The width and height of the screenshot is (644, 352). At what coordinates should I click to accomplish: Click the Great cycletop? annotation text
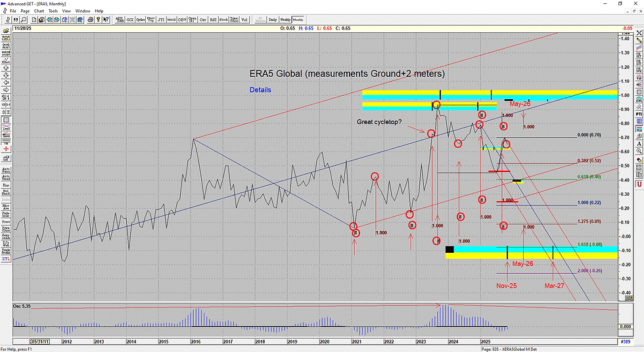379,122
